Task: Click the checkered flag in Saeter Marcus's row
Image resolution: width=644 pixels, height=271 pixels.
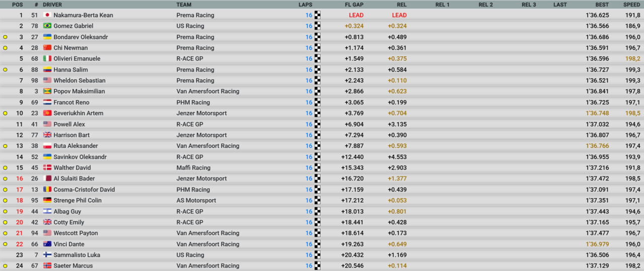Action: [317, 266]
